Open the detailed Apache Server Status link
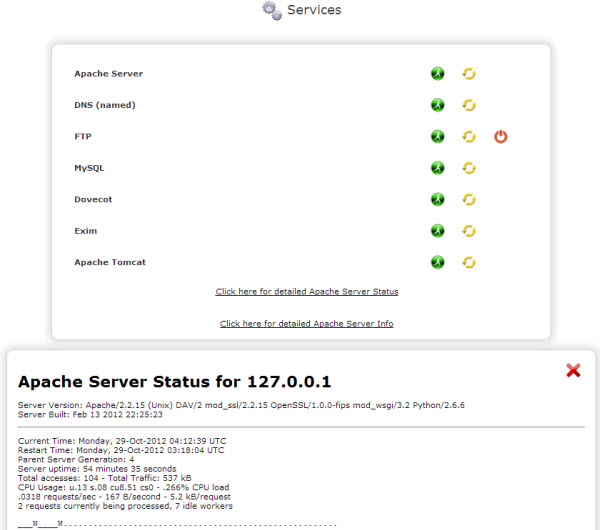This screenshot has height=530, width=600. pyautogui.click(x=307, y=292)
